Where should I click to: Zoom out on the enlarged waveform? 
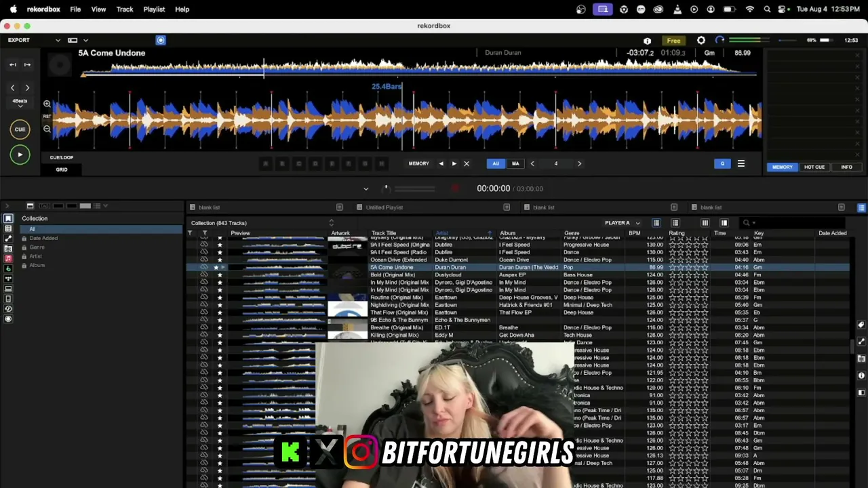click(47, 129)
